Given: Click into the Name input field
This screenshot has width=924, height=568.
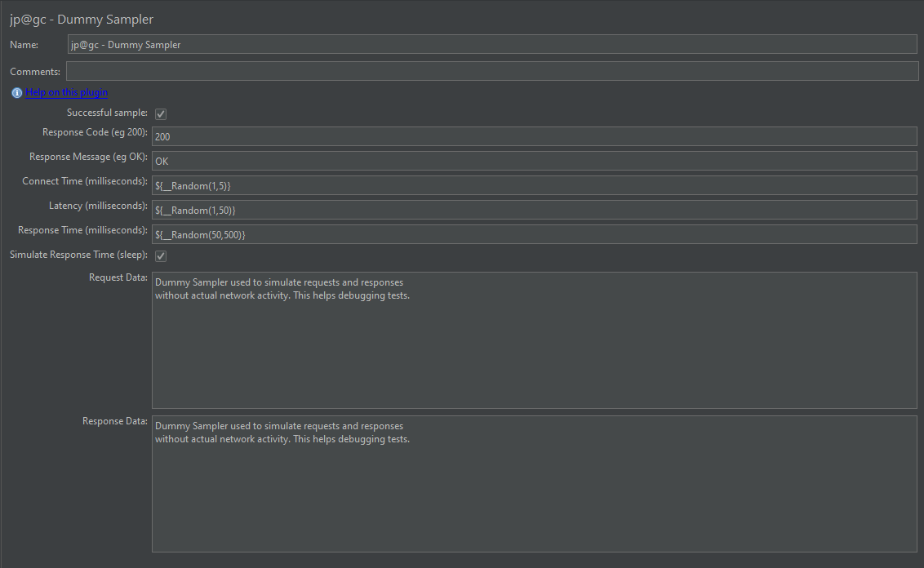Looking at the screenshot, I should (492, 45).
